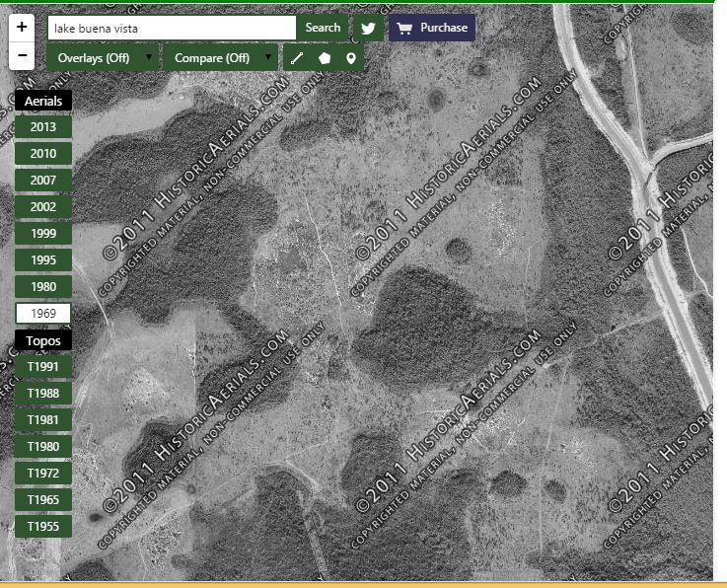The width and height of the screenshot is (727, 588).
Task: View the T1955 topographic map
Action: 43,527
